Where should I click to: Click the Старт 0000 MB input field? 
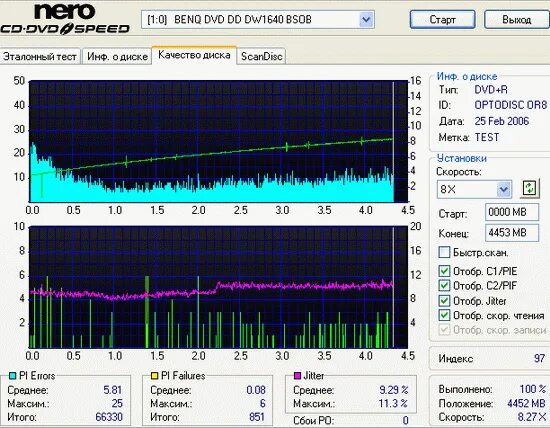[x=512, y=212]
